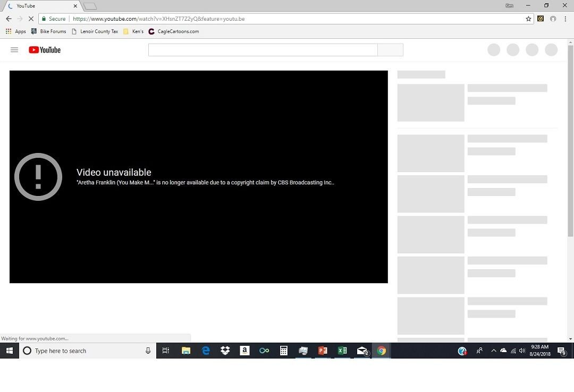Open the Mail app in the taskbar

pos(362,351)
